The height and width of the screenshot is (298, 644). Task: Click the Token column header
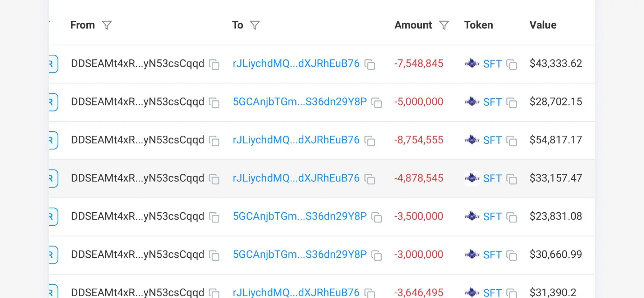[x=478, y=25]
